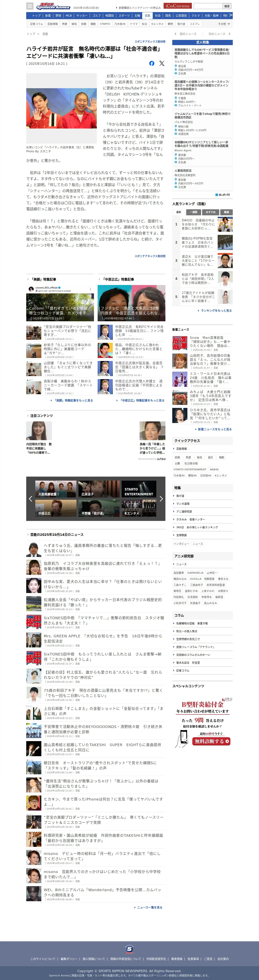Viewport: 259px width, 980px height.
Task: Click 無料診断する ad button
Action: (212, 741)
